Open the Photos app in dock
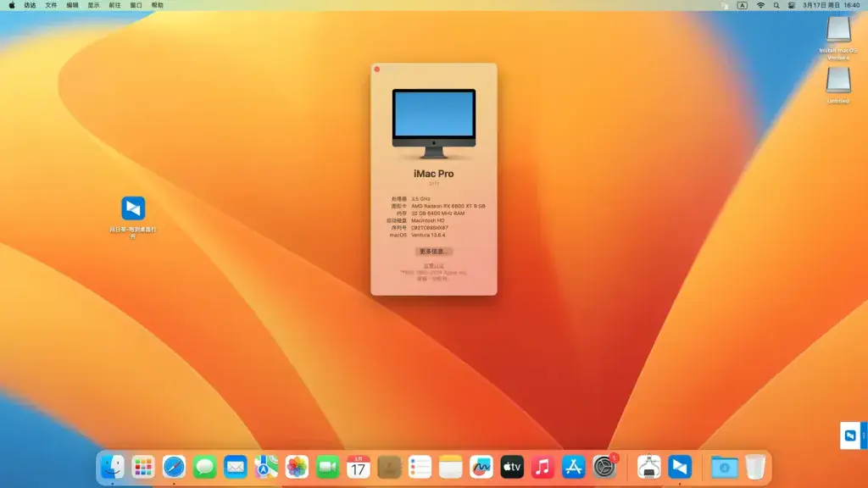868x488 pixels. 297,468
